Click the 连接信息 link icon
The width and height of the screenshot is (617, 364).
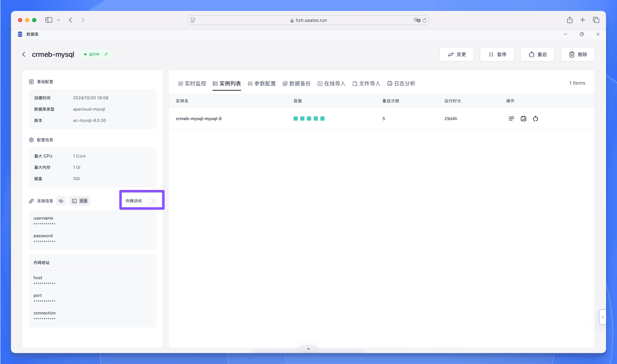tap(31, 201)
